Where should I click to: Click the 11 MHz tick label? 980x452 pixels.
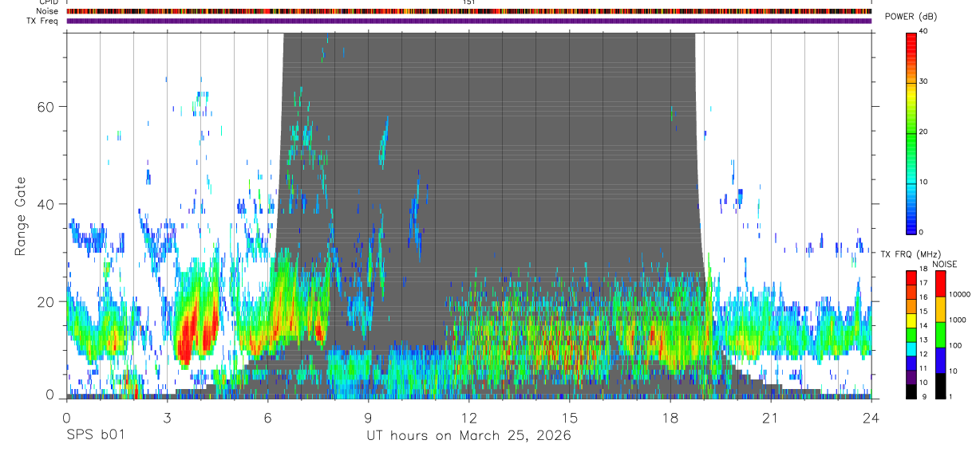(x=924, y=368)
